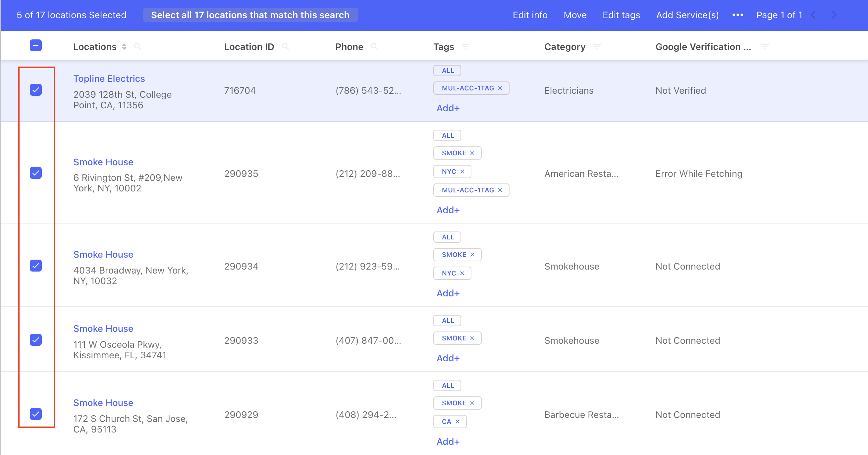Screen dimensions: 868x455
Task: Remove NYC tag from location 290935
Action: 462,172
